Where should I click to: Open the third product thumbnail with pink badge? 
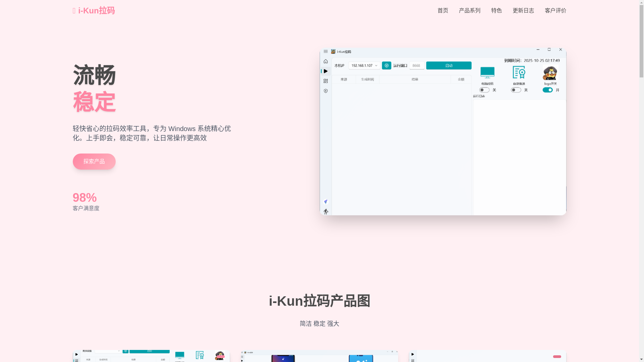(x=488, y=356)
